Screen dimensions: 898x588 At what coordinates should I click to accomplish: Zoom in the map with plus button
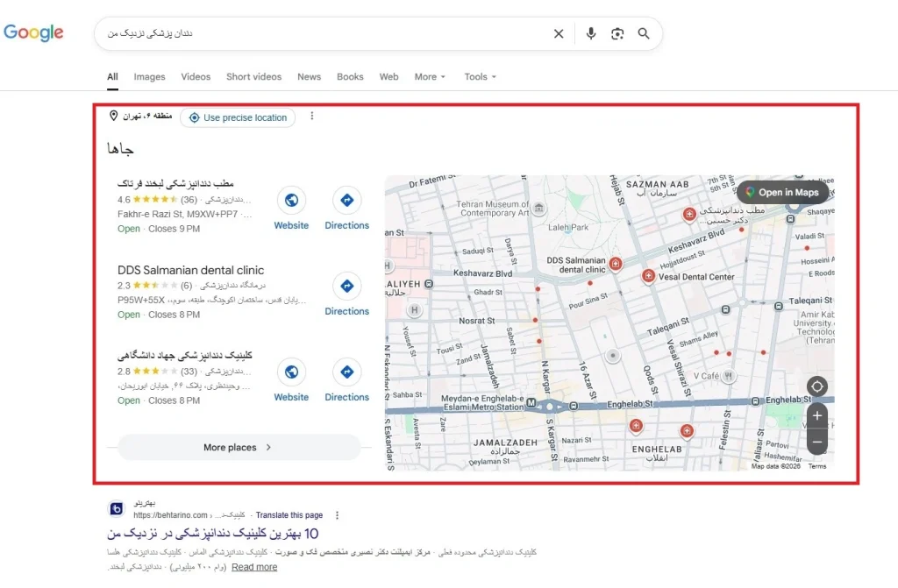click(x=817, y=415)
